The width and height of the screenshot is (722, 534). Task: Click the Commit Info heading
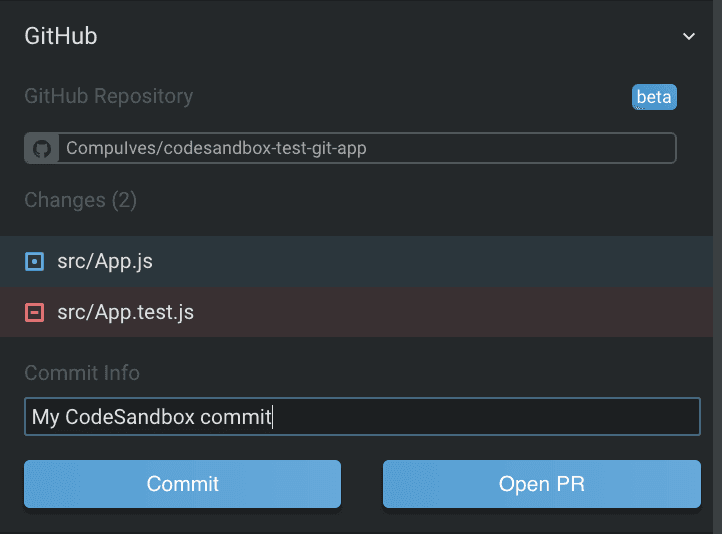[82, 373]
